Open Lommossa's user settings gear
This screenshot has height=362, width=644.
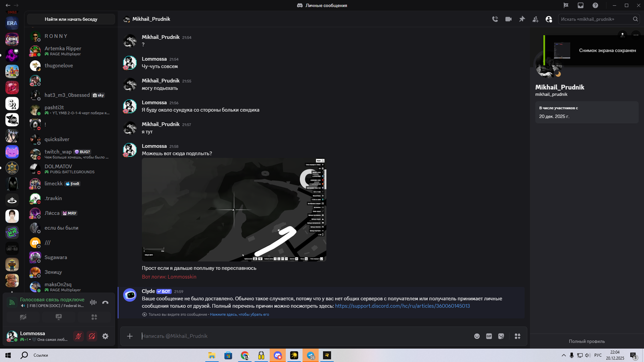coord(105,336)
